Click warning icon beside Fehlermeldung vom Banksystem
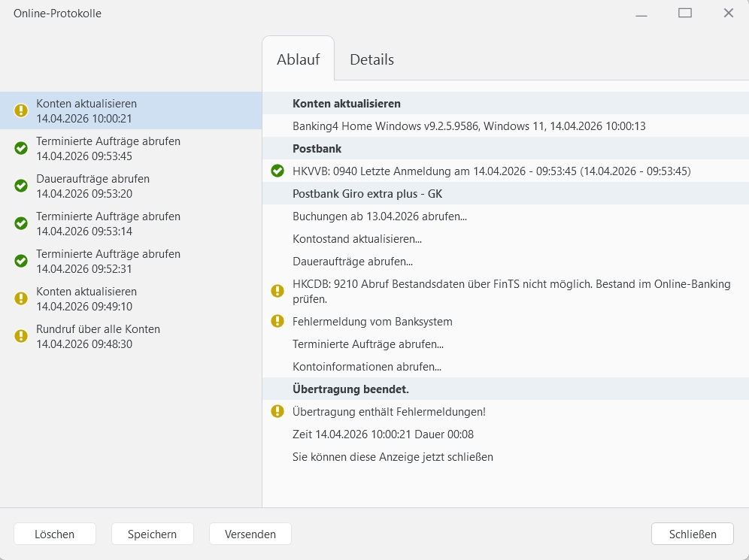 [277, 321]
